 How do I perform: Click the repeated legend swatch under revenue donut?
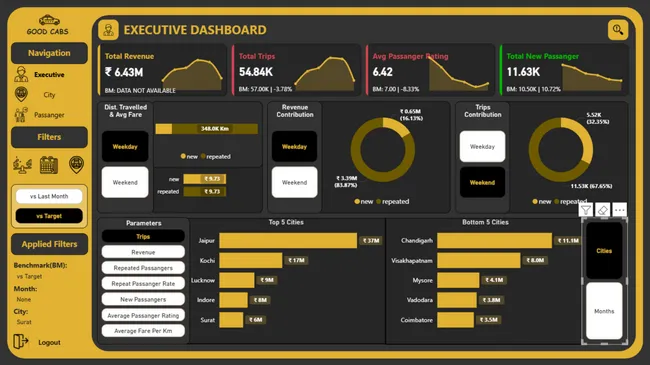click(378, 202)
